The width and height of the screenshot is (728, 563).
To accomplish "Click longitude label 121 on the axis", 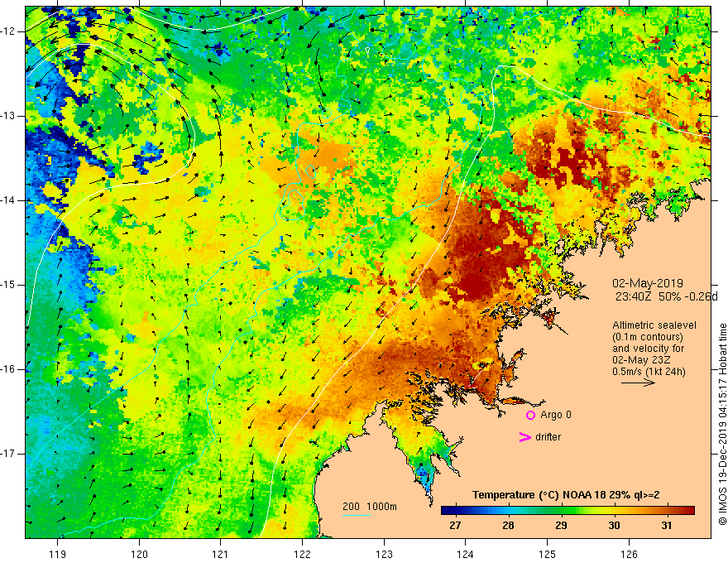I will 220,554.
